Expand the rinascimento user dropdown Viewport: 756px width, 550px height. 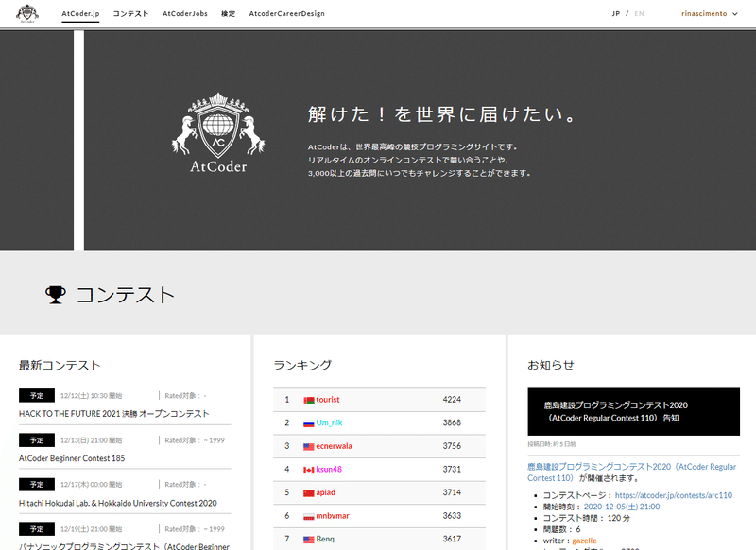tap(710, 13)
